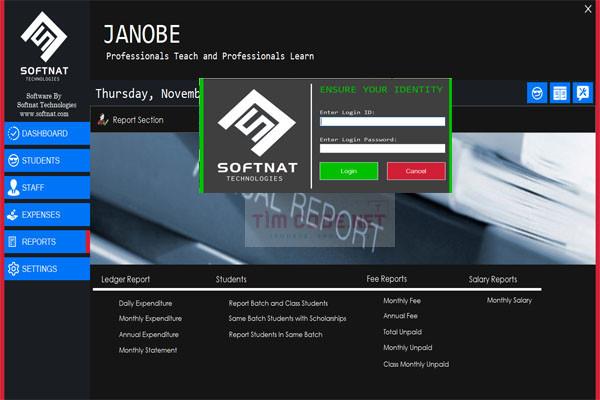The width and height of the screenshot is (600, 400).
Task: Click the Settings gear icon
Action: tap(13, 269)
